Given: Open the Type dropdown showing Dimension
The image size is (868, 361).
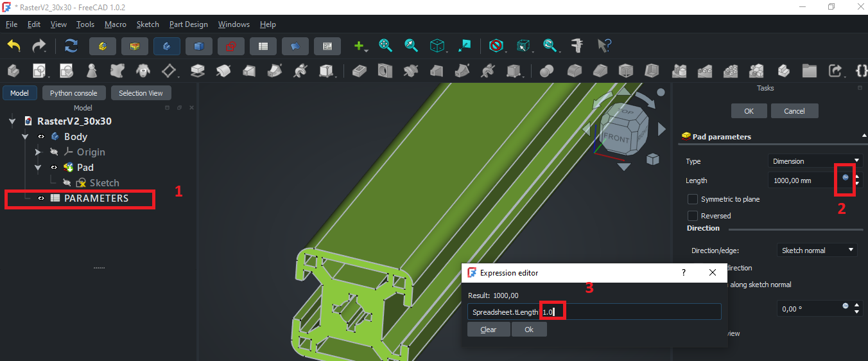Looking at the screenshot, I should [815, 161].
